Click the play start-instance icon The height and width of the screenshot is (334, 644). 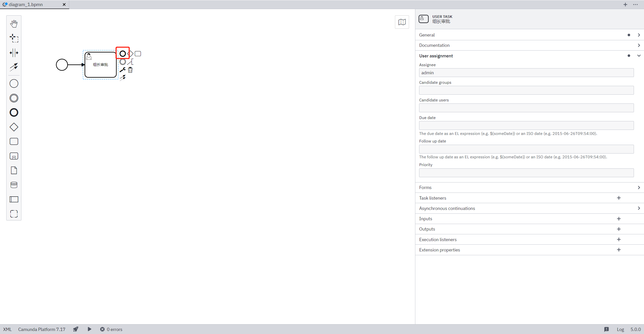pyautogui.click(x=89, y=329)
